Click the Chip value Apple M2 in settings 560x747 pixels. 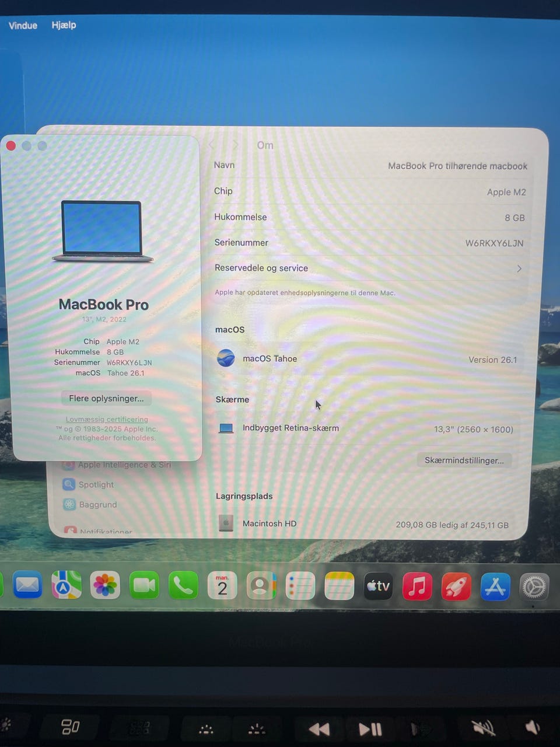[x=506, y=192]
